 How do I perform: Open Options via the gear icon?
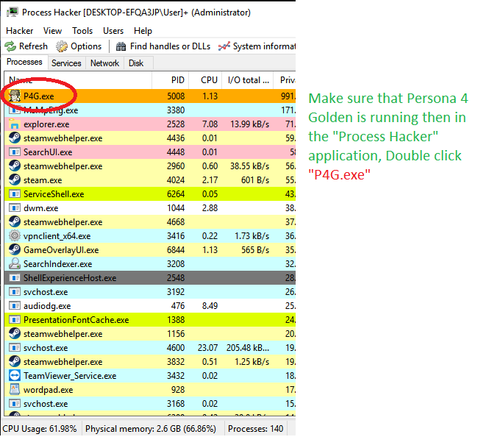[62, 46]
